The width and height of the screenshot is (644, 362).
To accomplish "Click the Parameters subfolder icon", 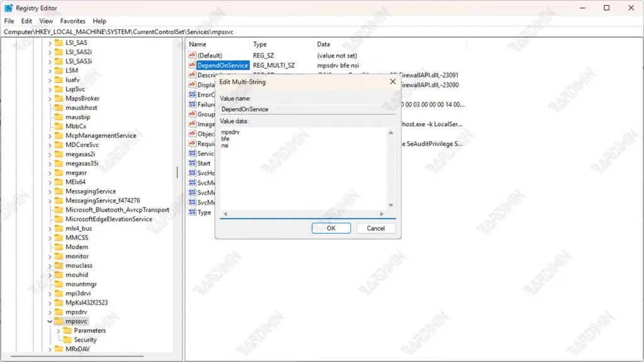I will click(67, 331).
